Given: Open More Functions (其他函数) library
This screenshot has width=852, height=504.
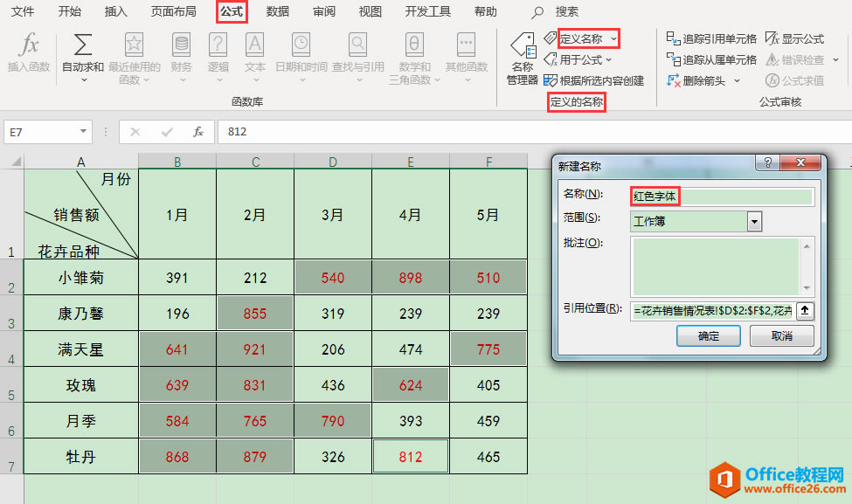Looking at the screenshot, I should (467, 58).
